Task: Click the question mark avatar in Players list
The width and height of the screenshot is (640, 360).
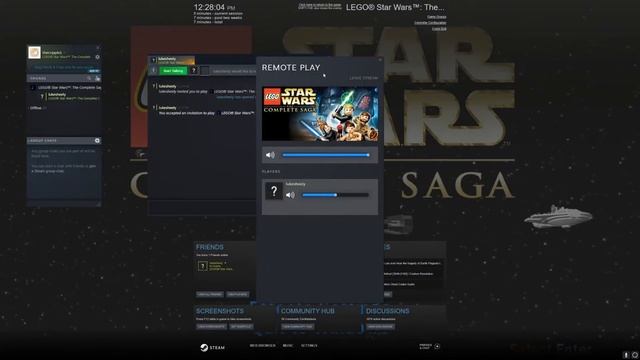Action: (273, 191)
